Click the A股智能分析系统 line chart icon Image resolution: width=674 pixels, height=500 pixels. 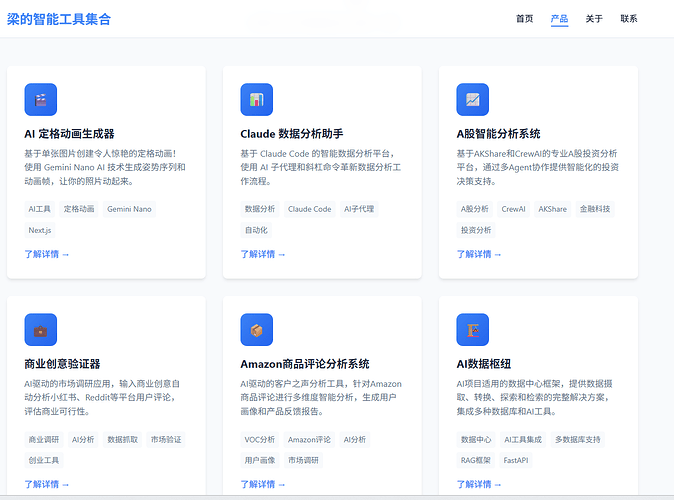[x=473, y=99]
